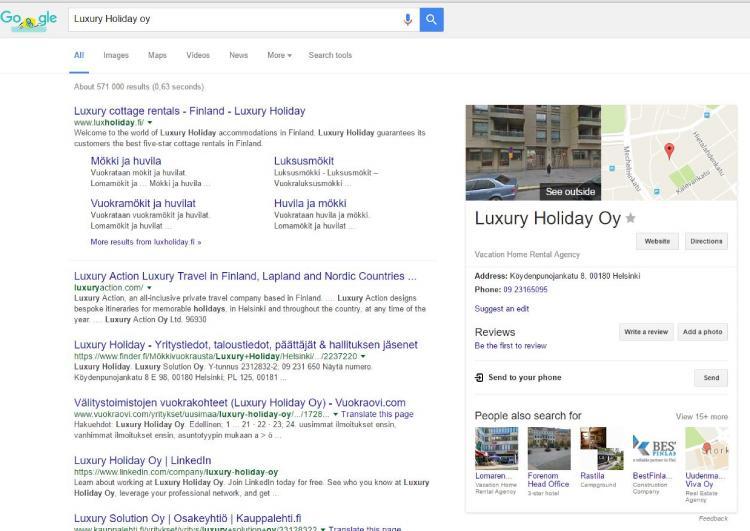The width and height of the screenshot is (750, 531).
Task: Open the See outside street view photo
Action: [533, 153]
